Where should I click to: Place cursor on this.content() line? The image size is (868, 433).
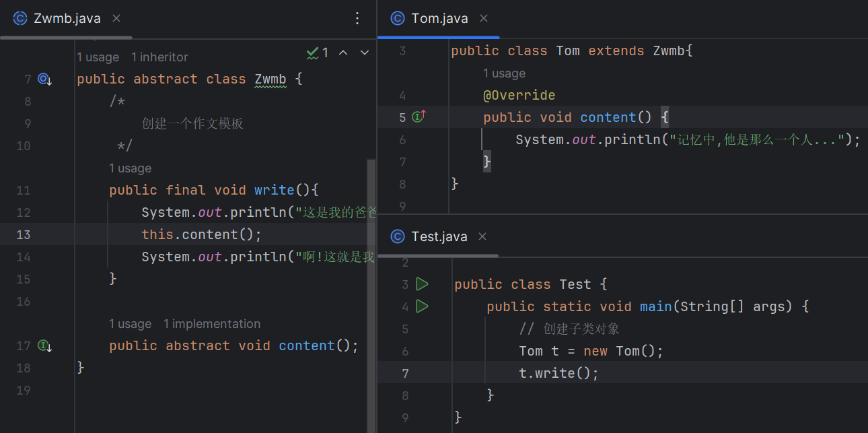(x=201, y=235)
